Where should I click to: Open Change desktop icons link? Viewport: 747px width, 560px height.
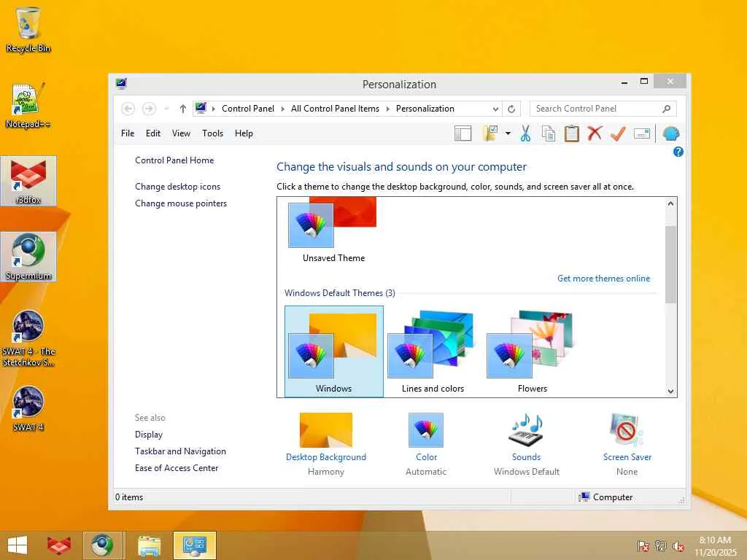tap(178, 187)
